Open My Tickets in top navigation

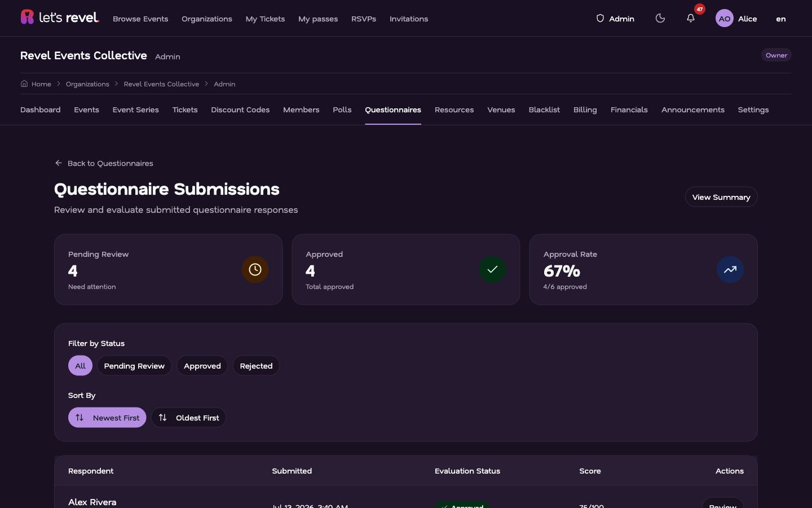pyautogui.click(x=265, y=19)
